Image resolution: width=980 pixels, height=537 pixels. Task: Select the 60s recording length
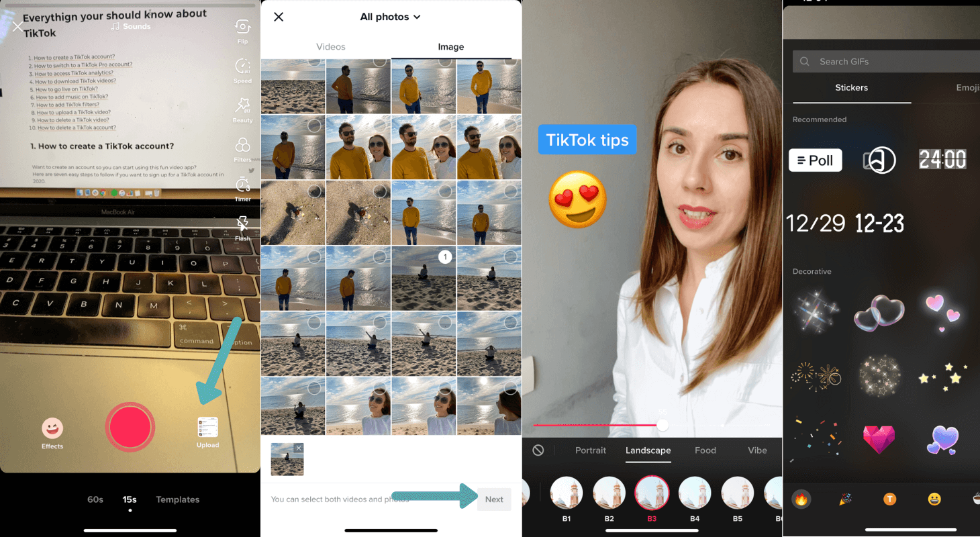click(x=95, y=499)
